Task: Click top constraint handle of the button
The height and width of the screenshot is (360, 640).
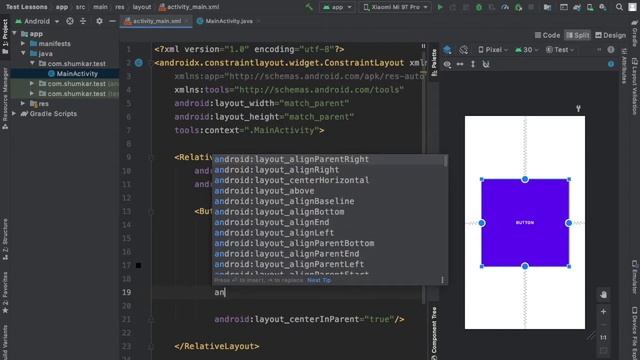Action: (x=525, y=179)
